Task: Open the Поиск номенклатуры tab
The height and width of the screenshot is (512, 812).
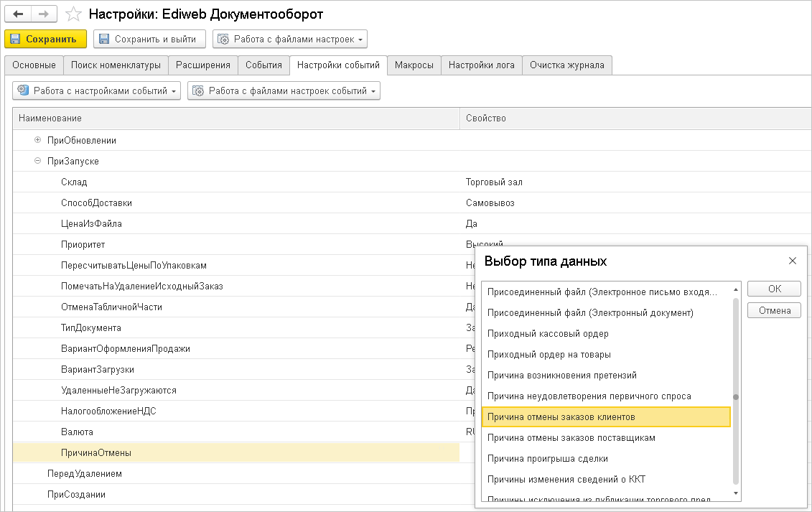Action: pos(116,65)
